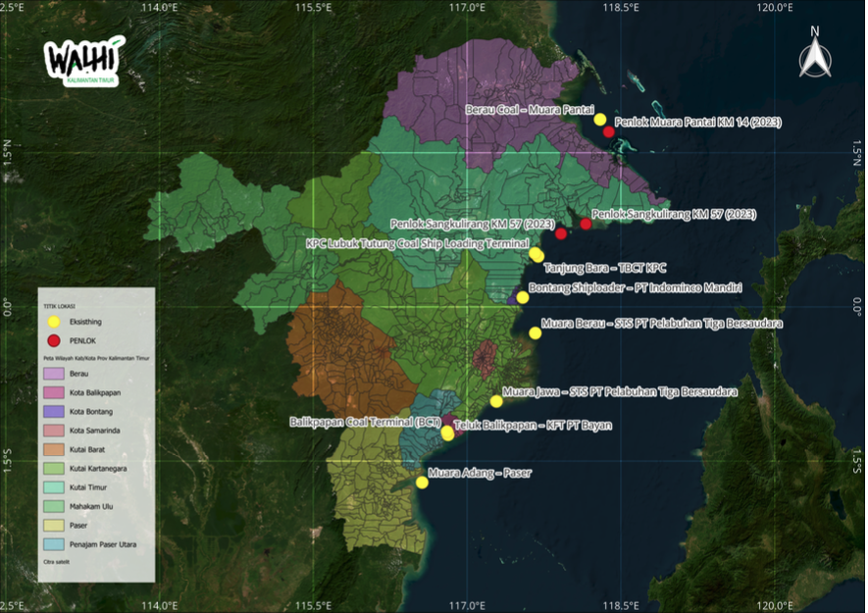Click the 'Citra satelit' legend text
868x613 pixels.
click(x=57, y=562)
